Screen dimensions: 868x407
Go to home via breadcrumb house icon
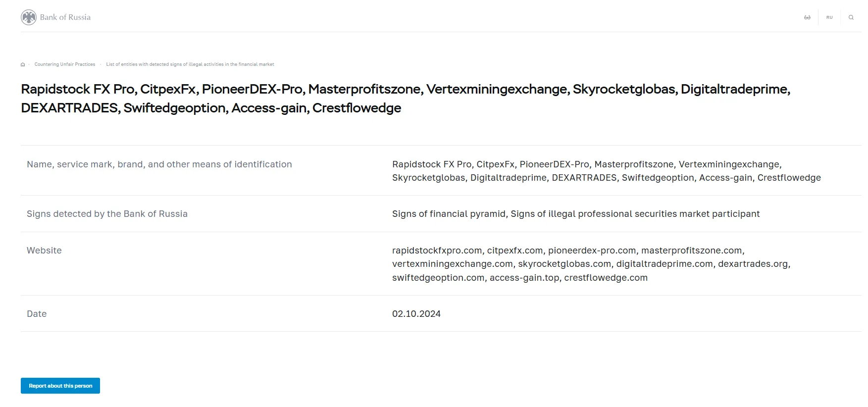(x=23, y=64)
